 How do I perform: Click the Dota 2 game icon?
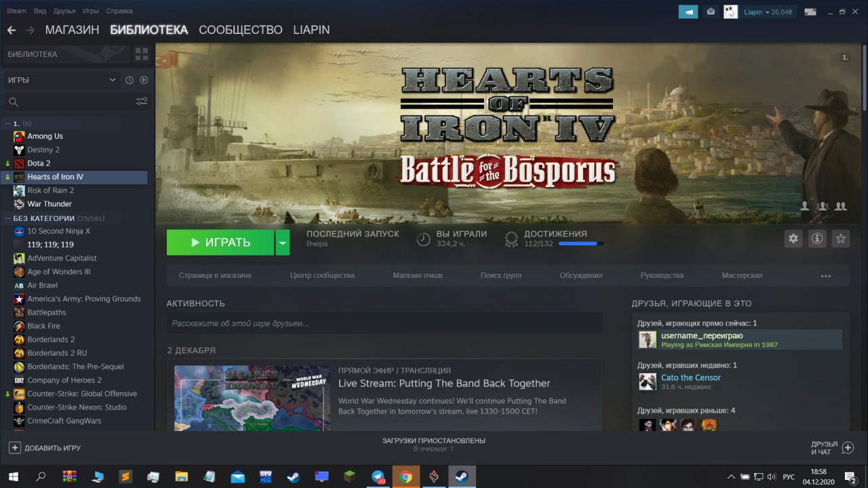tap(19, 163)
